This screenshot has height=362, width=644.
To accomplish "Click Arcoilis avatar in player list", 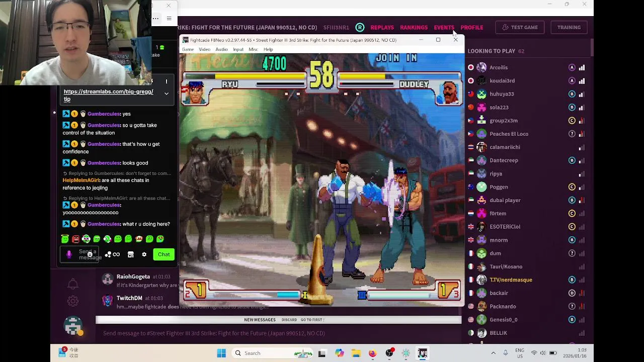I will (x=481, y=67).
